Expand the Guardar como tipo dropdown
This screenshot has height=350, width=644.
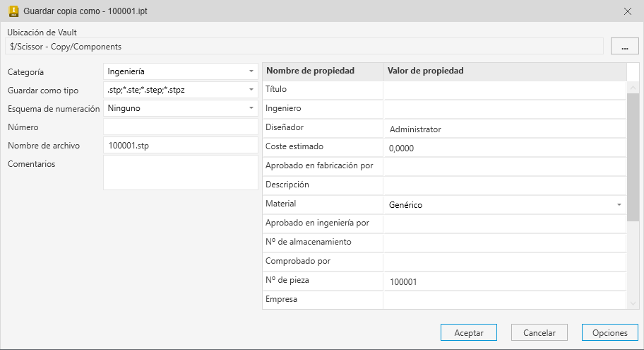coord(251,90)
